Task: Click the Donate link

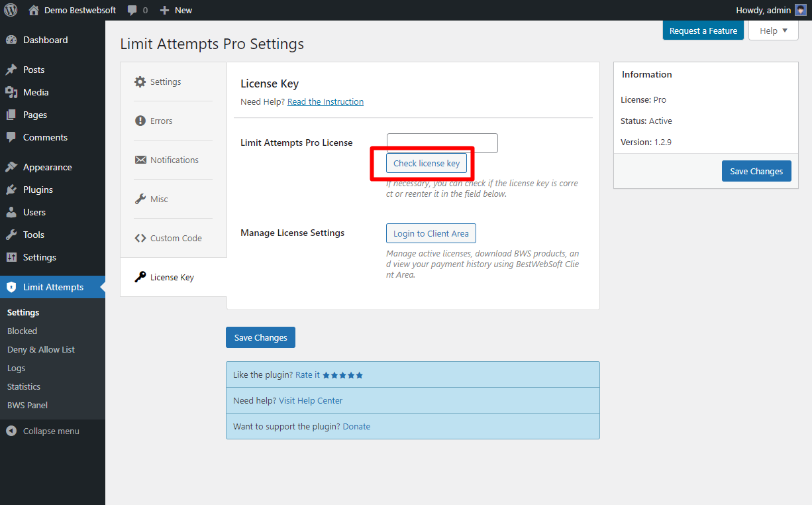Action: click(x=356, y=426)
